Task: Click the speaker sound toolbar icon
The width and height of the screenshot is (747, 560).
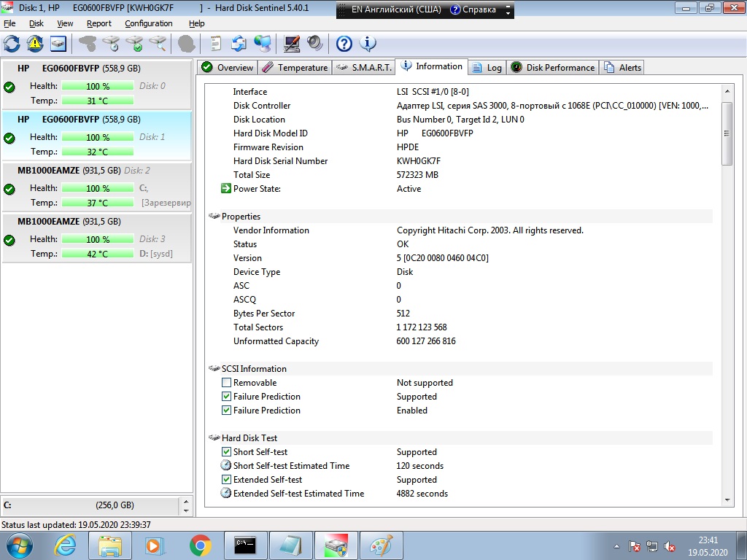Action: tap(315, 44)
